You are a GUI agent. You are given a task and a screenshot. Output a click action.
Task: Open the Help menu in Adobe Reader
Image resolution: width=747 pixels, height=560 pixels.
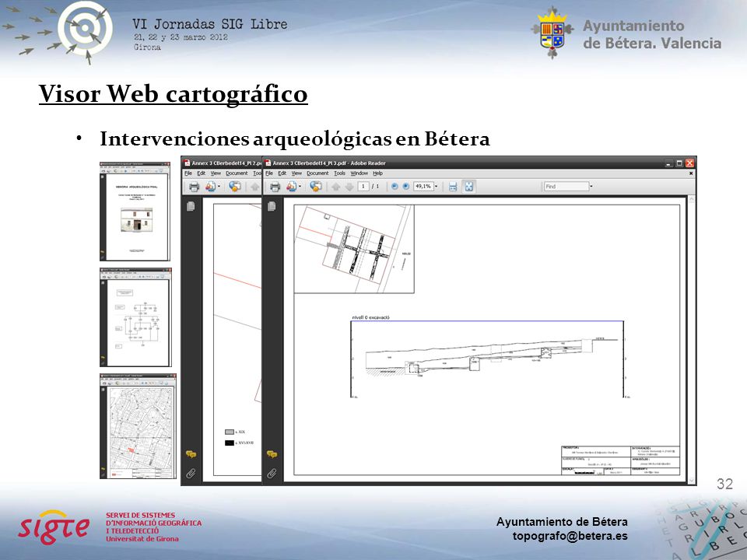378,173
